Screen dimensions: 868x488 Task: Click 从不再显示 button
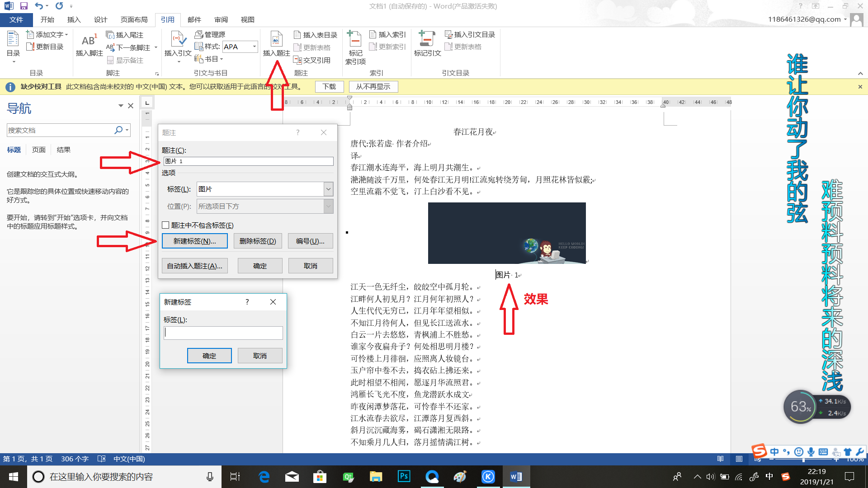(373, 86)
